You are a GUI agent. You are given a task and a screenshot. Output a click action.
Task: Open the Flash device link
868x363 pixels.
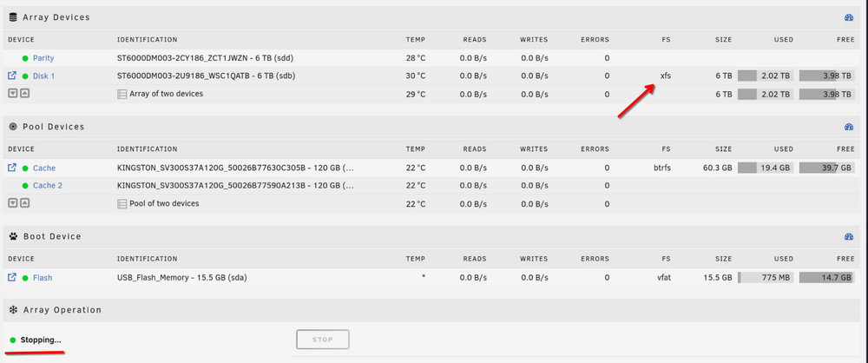[43, 278]
